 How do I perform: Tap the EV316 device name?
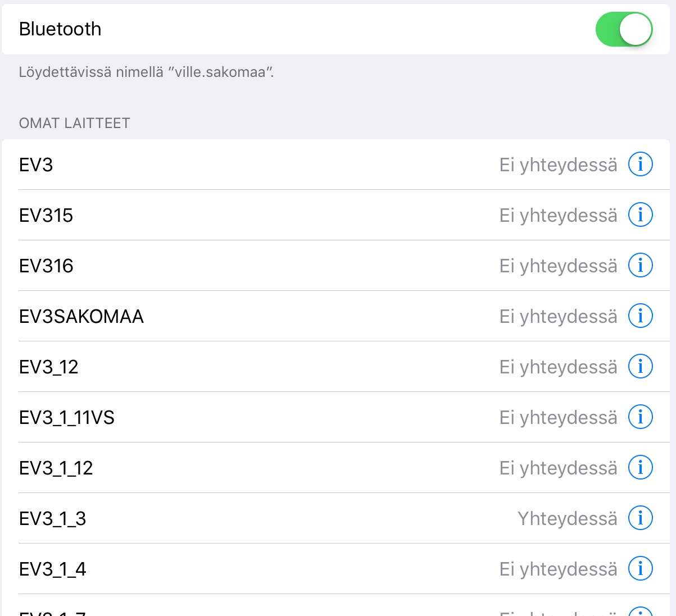46,266
